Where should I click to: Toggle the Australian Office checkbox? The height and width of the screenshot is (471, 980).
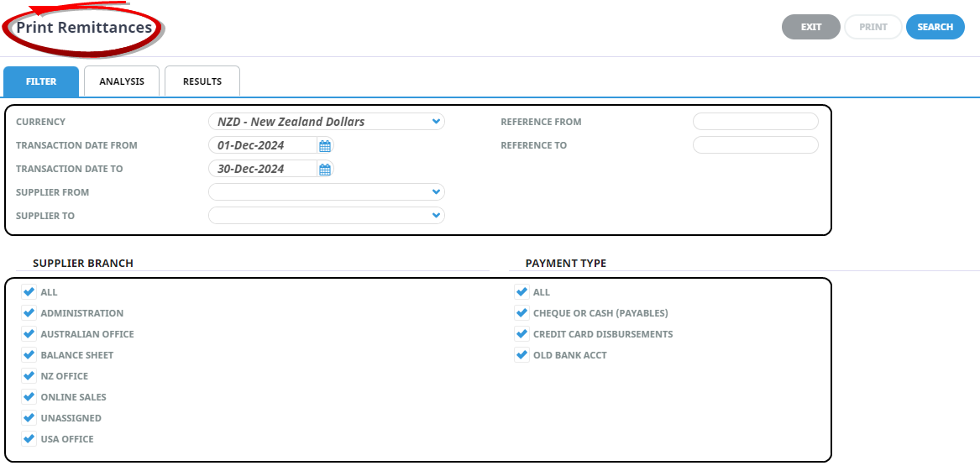click(x=29, y=334)
